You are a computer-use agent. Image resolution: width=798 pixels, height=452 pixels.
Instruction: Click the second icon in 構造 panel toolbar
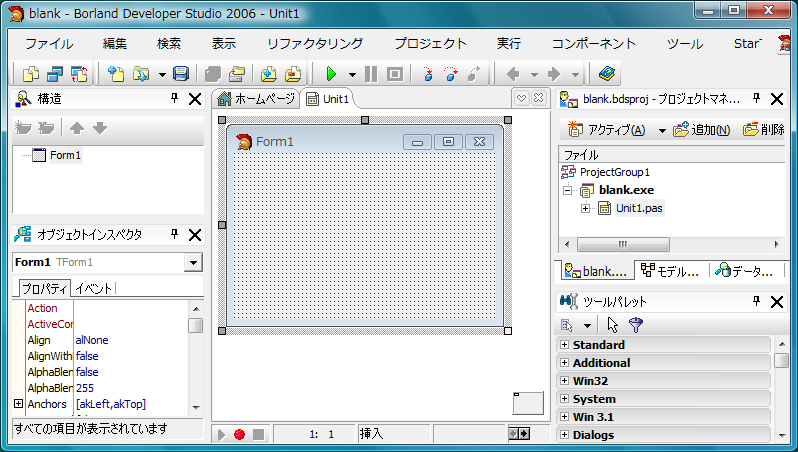pyautogui.click(x=46, y=128)
